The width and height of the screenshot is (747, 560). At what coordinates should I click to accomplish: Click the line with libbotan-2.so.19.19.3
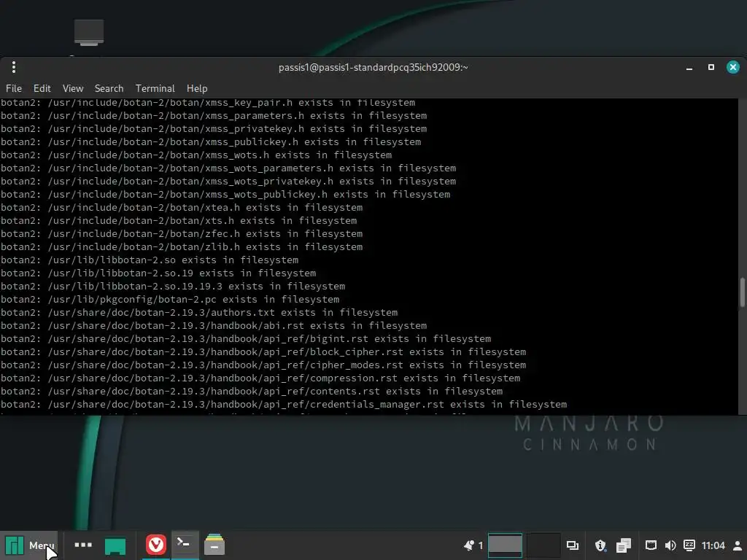(x=173, y=286)
